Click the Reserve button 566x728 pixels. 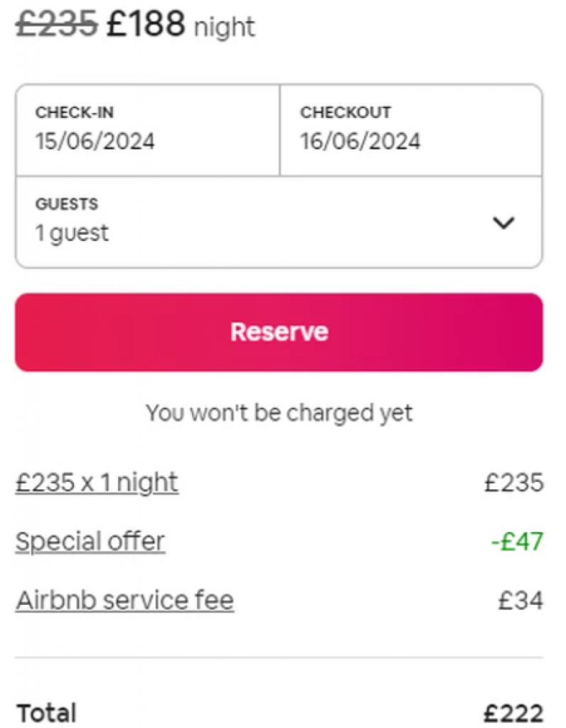[279, 332]
